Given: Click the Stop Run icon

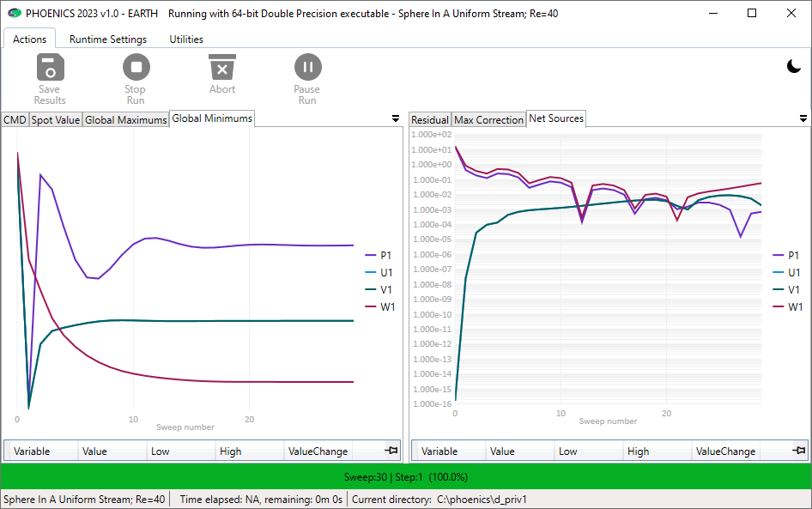Looking at the screenshot, I should point(136,67).
